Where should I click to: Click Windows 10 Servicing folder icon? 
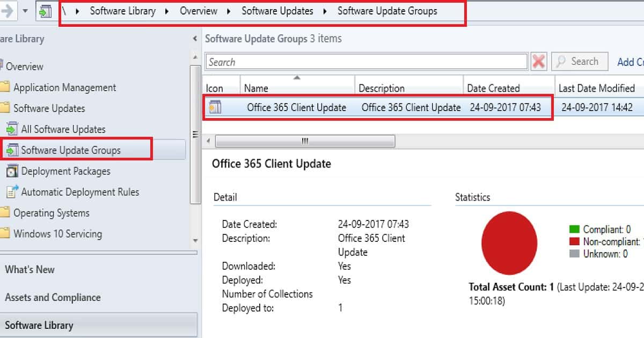click(5, 233)
